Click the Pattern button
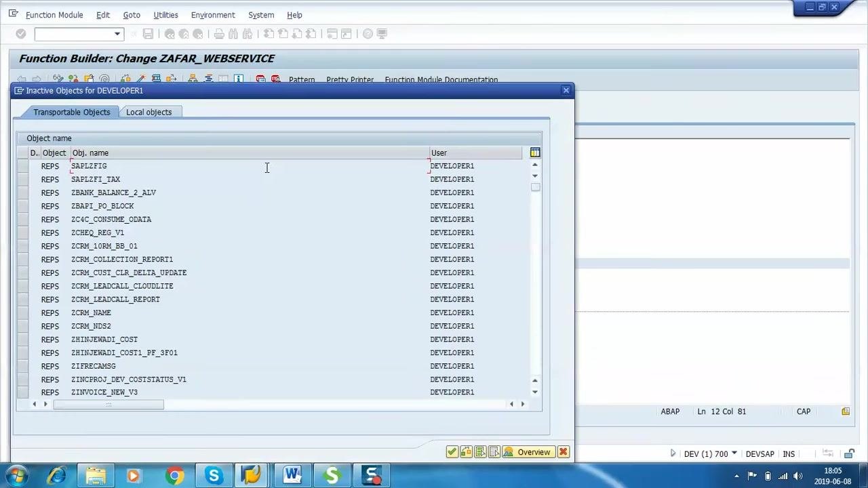868x488 pixels. pyautogui.click(x=302, y=80)
